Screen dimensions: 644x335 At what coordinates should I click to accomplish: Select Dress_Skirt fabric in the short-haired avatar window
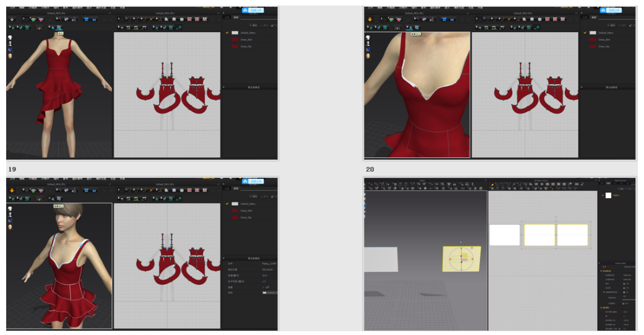click(247, 211)
